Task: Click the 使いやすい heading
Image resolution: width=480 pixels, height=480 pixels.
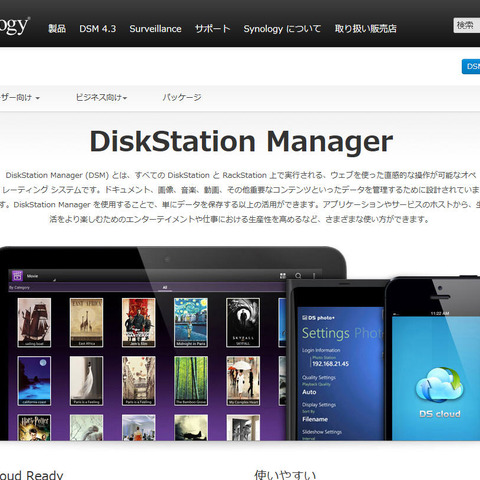Action: point(285,475)
